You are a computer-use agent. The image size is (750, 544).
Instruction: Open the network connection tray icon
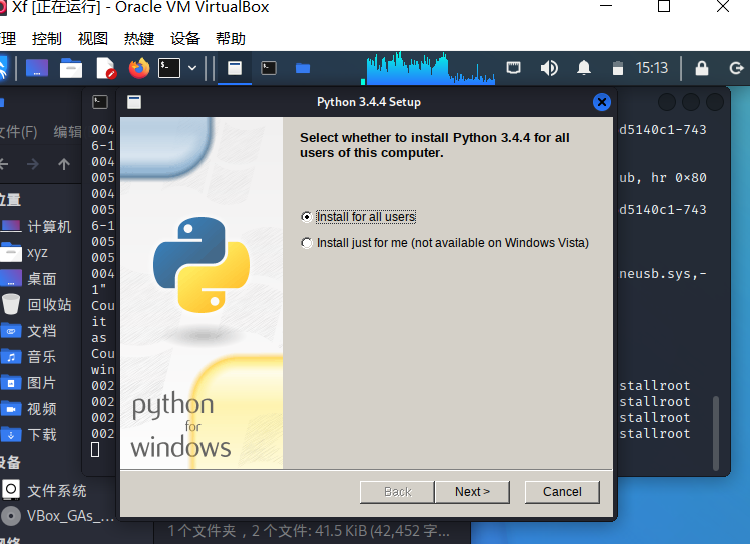pos(514,68)
